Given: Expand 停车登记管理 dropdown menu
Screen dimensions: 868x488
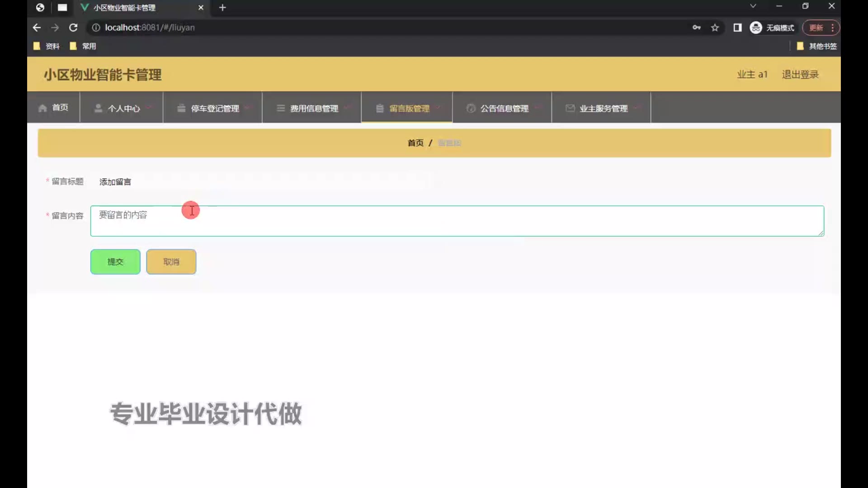Looking at the screenshot, I should tap(214, 108).
